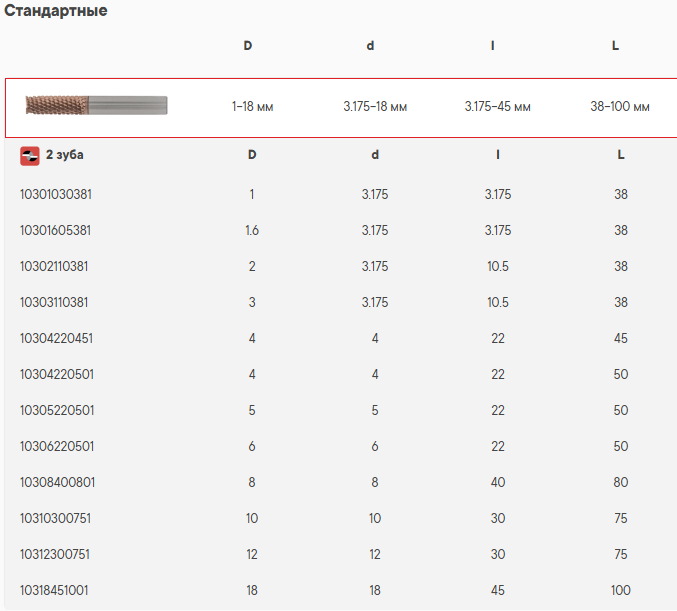Click the "2 зуба" group label
The width and height of the screenshot is (677, 611).
66,155
